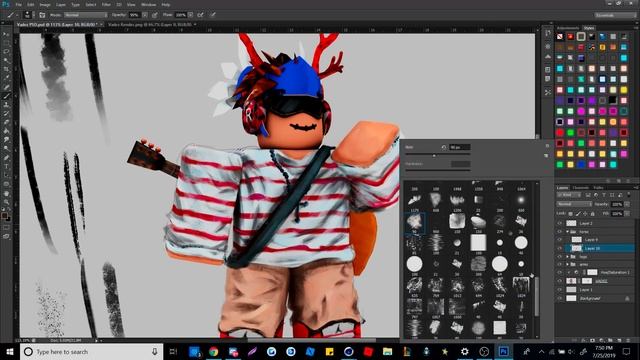
Task: Select the Move tool
Action: pyautogui.click(x=6, y=35)
